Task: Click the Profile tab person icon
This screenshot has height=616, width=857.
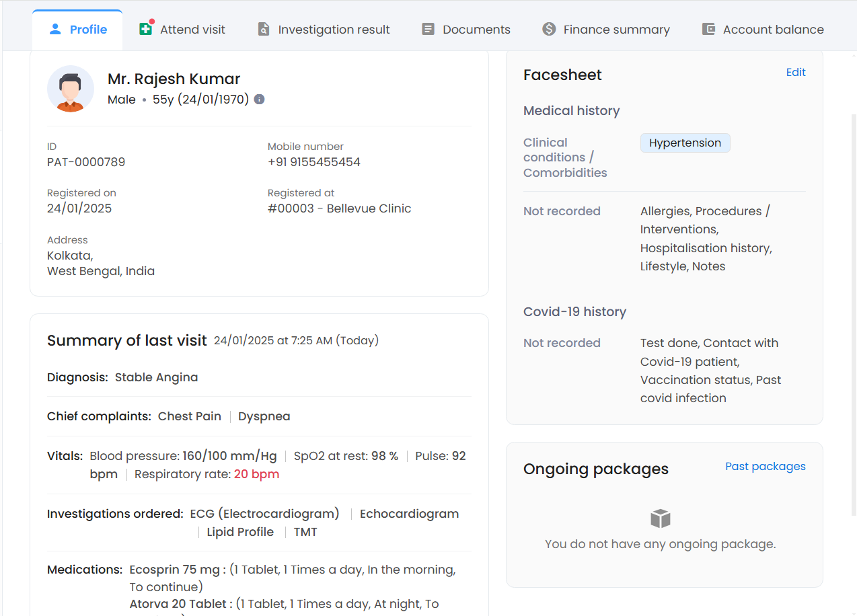Action: [x=55, y=29]
